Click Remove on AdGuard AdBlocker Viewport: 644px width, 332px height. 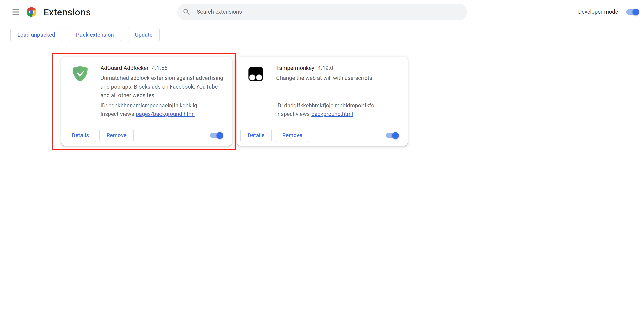[x=116, y=135]
